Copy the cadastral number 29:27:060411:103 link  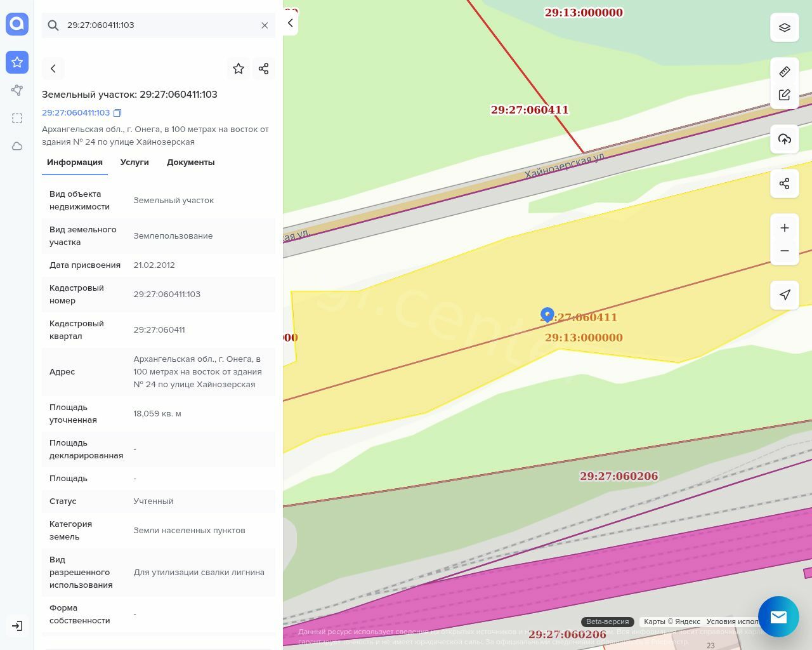tap(117, 113)
